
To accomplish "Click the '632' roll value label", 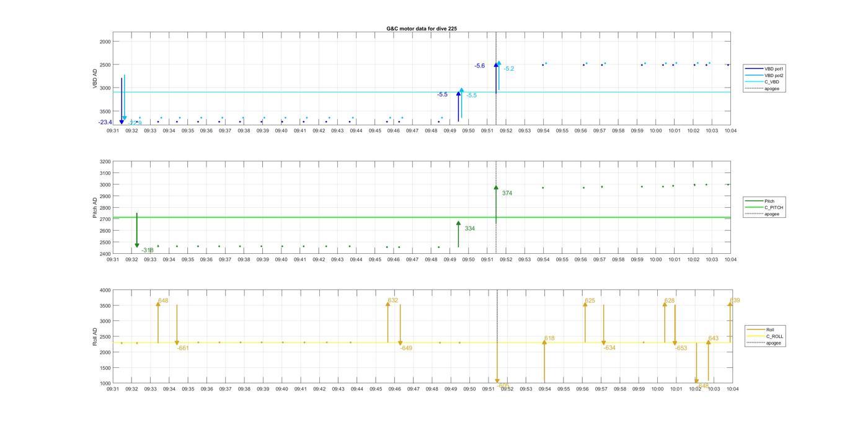I will pos(393,300).
